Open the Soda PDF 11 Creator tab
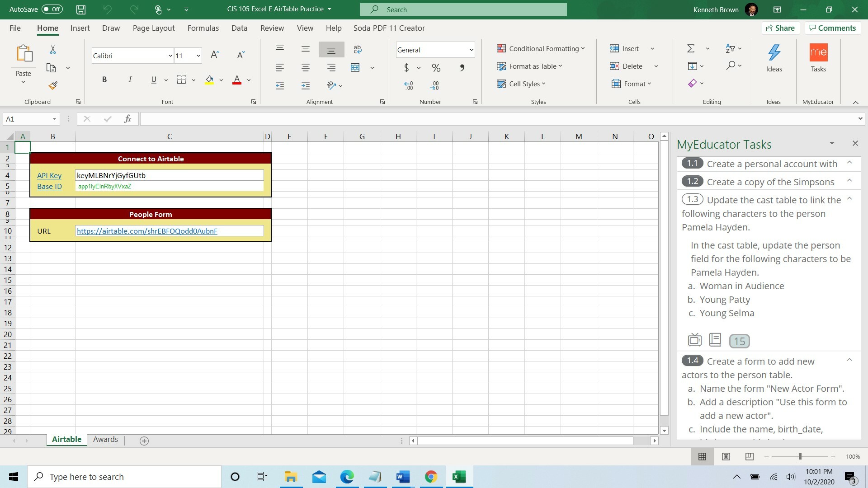The image size is (868, 488). pyautogui.click(x=389, y=28)
